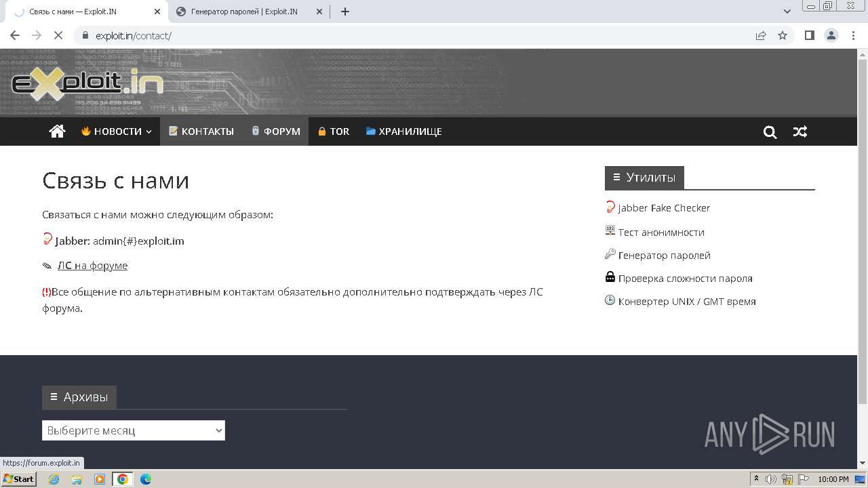Open Microsoft Edge from the taskbar

[x=146, y=479]
